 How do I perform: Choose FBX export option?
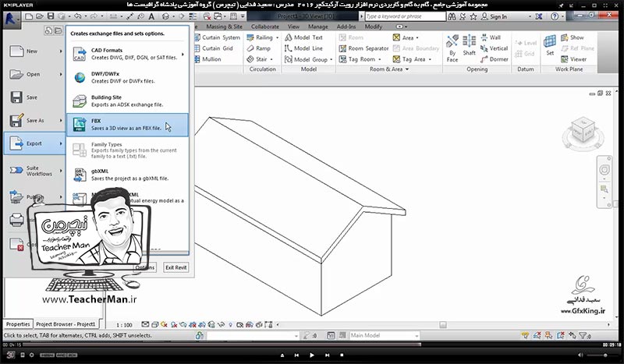(x=127, y=125)
